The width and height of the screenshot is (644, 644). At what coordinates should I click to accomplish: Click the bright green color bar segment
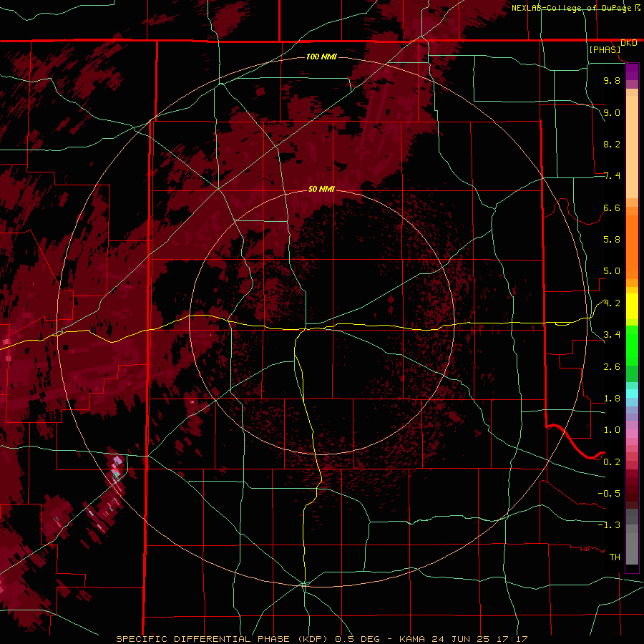pos(632,346)
